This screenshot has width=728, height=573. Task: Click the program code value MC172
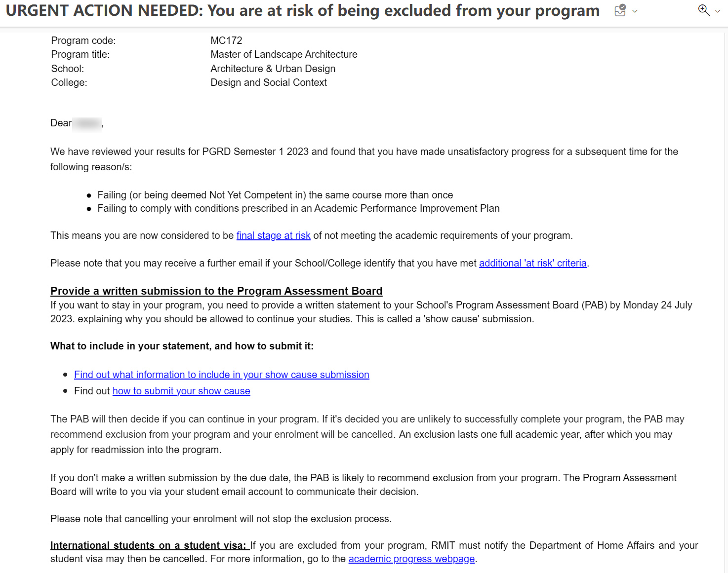tap(226, 40)
